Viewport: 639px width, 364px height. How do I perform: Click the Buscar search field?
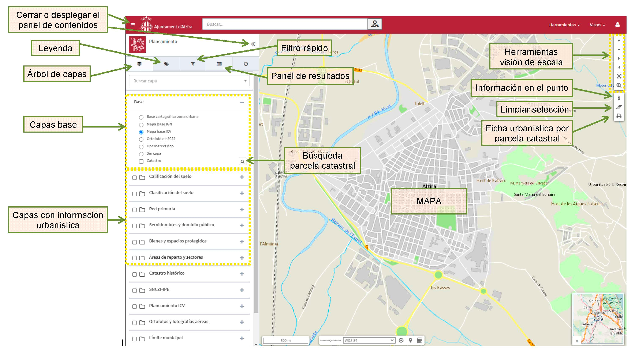tap(285, 24)
